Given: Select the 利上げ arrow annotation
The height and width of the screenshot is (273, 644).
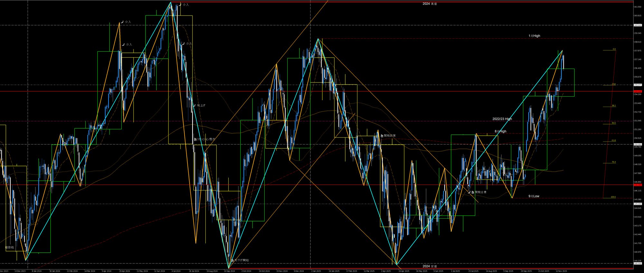Looking at the screenshot, I should click(x=194, y=105).
